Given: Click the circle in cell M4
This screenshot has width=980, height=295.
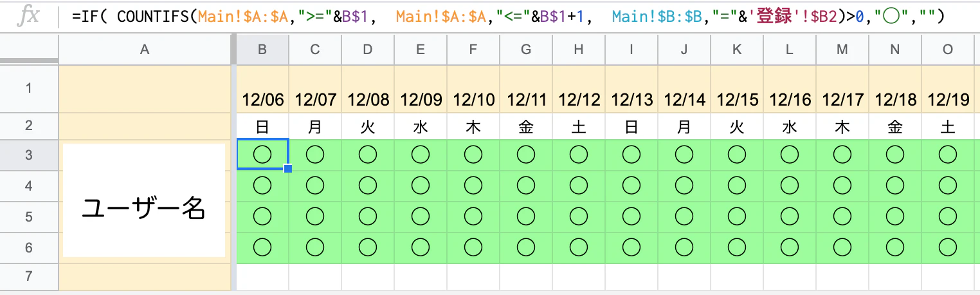Looking at the screenshot, I should [x=842, y=186].
